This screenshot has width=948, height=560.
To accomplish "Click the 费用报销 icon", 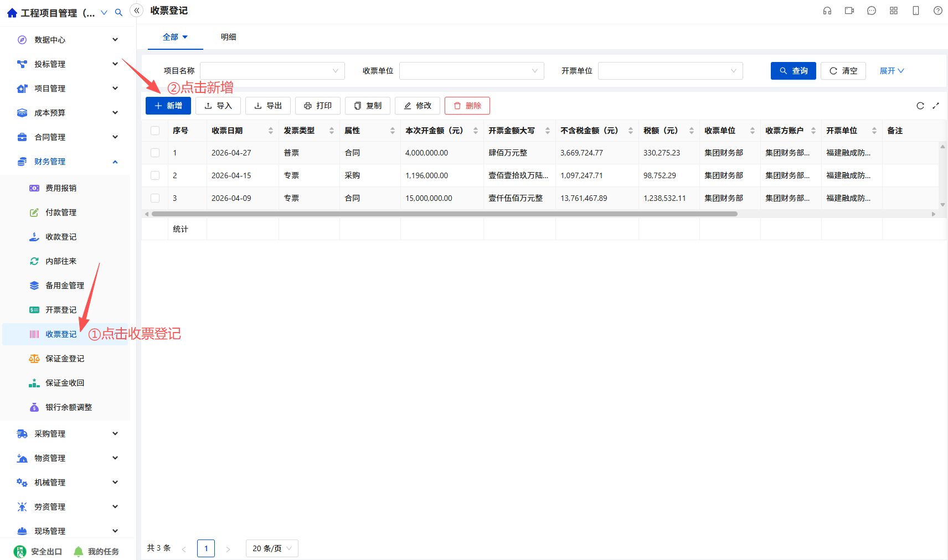I will pyautogui.click(x=34, y=188).
